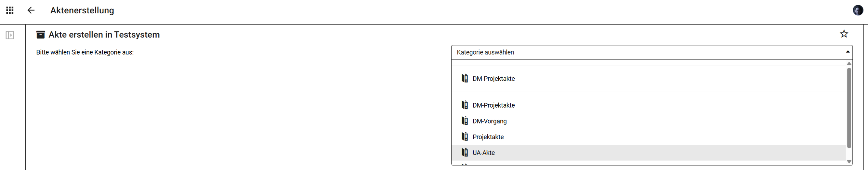This screenshot has height=170, width=868.
Task: Collapse the category dropdown via its arrow
Action: [x=848, y=52]
